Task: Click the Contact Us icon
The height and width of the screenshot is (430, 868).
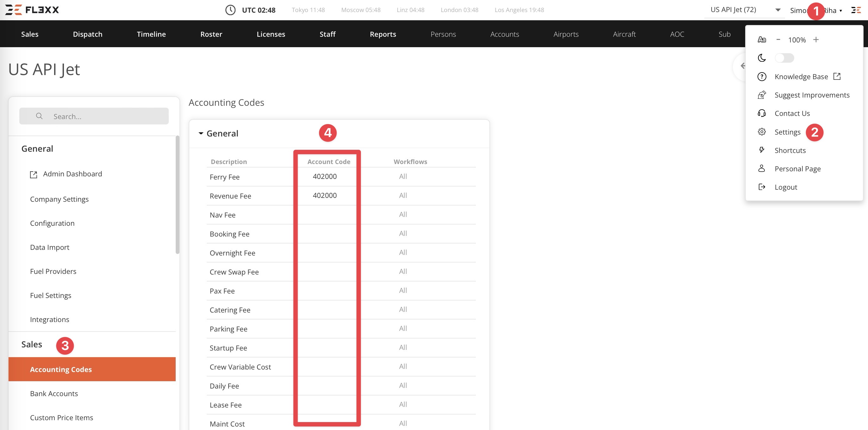Action: tap(763, 113)
